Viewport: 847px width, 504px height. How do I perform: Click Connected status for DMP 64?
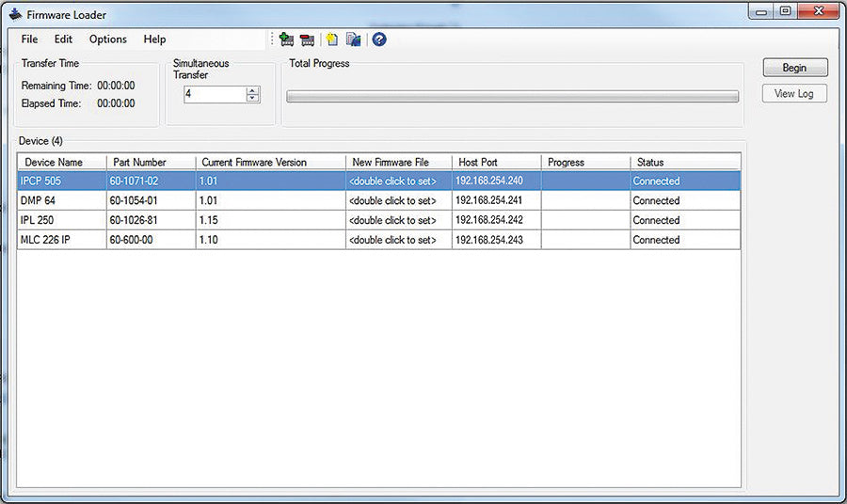656,200
